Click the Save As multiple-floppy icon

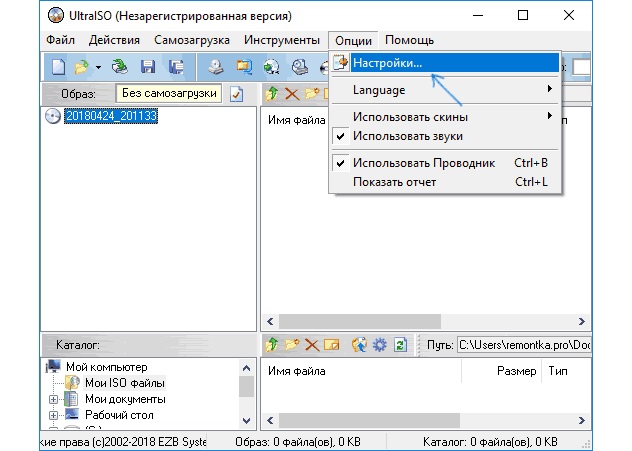point(176,67)
